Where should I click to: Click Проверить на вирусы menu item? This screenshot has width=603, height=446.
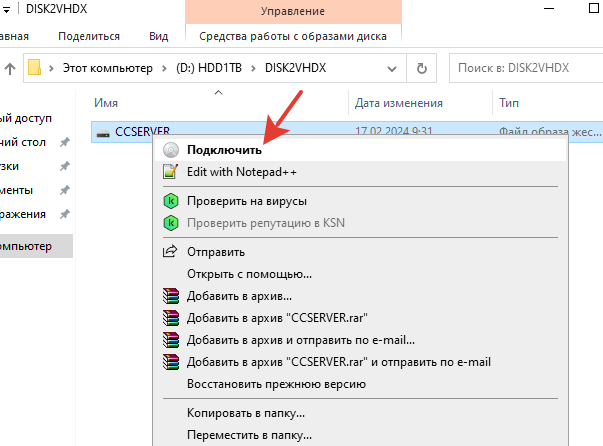360,201
